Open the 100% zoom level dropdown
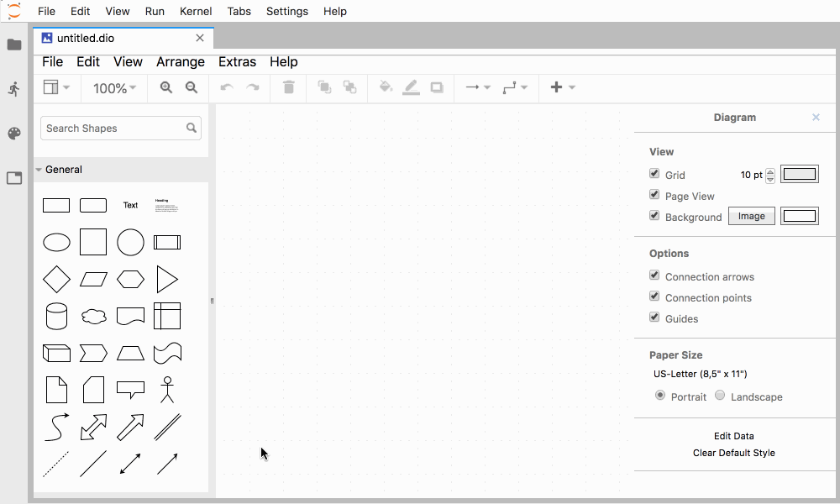840x504 pixels. pos(113,87)
